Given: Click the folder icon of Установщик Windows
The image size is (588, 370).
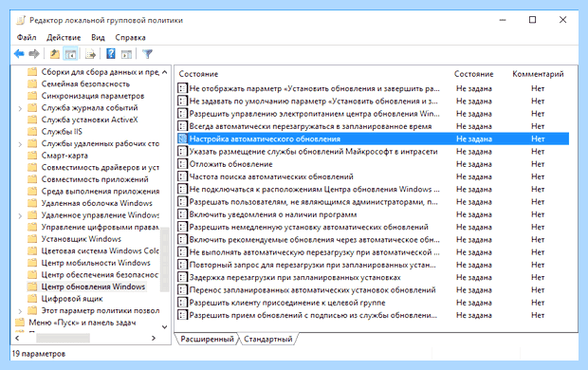Looking at the screenshot, I should point(32,239).
